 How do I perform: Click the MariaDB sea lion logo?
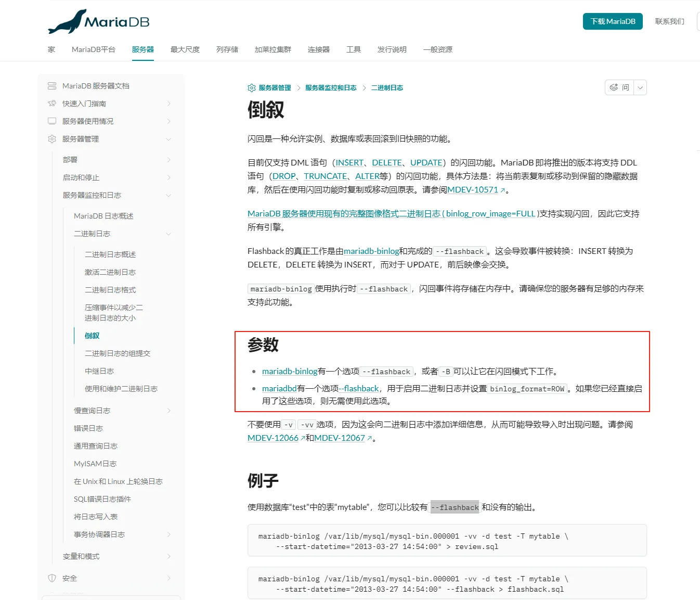pyautogui.click(x=99, y=21)
